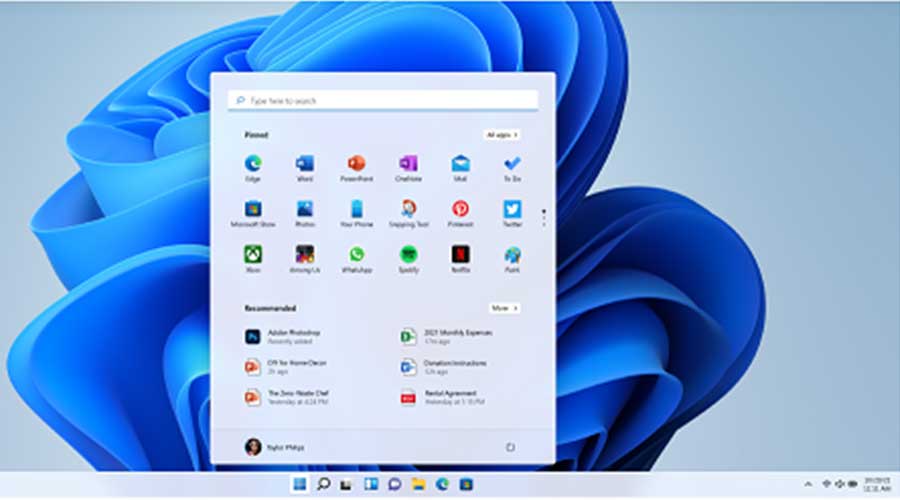Open the Spotify app
The height and width of the screenshot is (500, 900).
pyautogui.click(x=408, y=259)
